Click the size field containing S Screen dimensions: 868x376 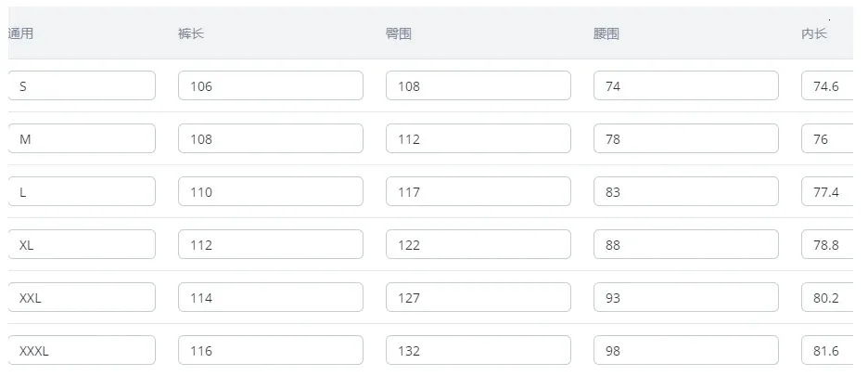click(x=82, y=85)
